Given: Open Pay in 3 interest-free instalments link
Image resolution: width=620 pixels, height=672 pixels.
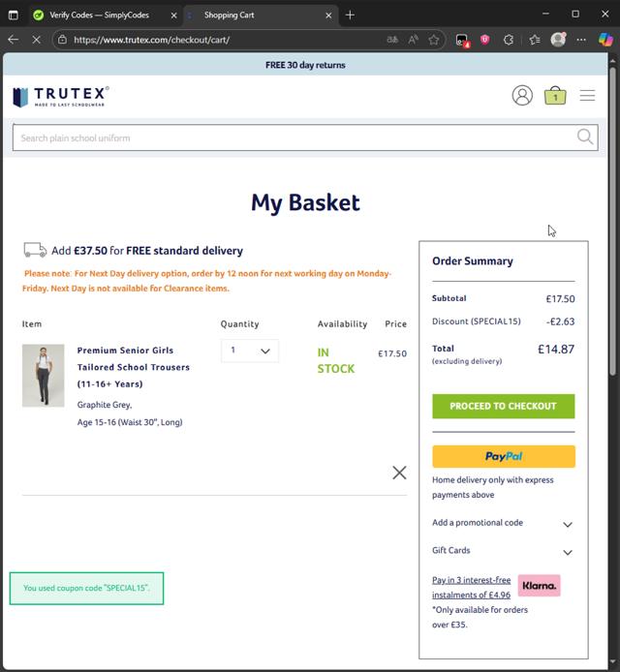Looking at the screenshot, I should [x=471, y=587].
